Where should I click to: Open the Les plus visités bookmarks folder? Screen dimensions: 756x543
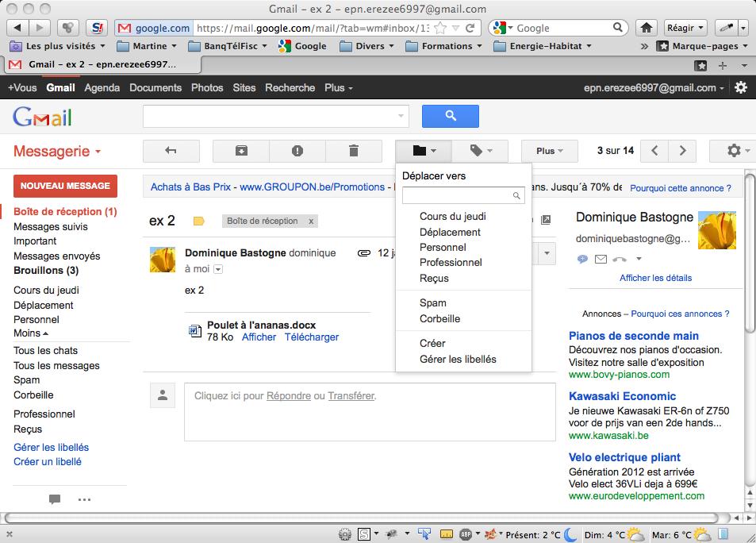pos(58,46)
